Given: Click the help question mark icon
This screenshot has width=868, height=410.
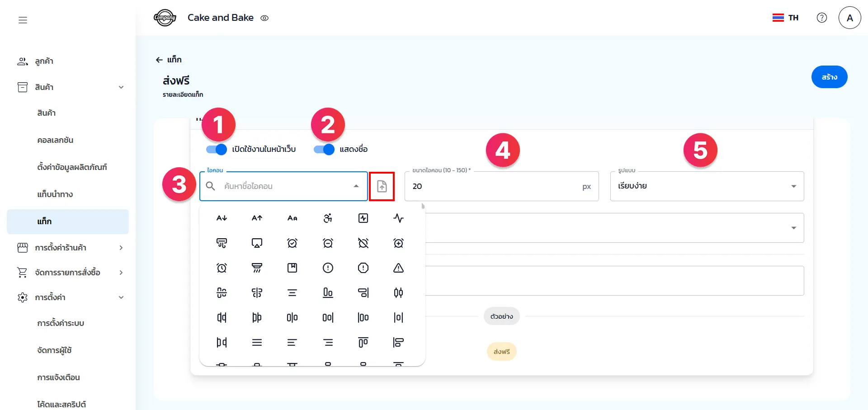Looking at the screenshot, I should tap(821, 18).
